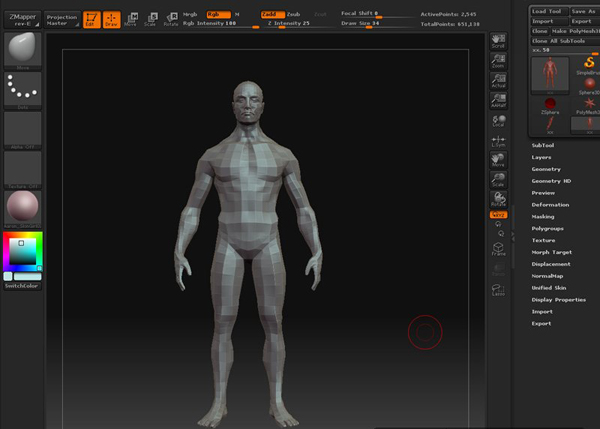Click the Clone All SubTools button
Viewport: 600px width, 429px height.
[x=565, y=41]
